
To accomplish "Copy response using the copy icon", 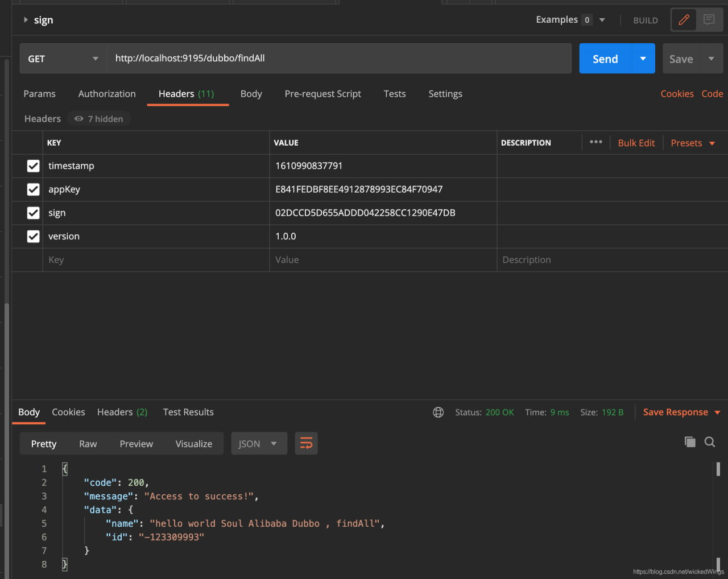I will pyautogui.click(x=690, y=442).
